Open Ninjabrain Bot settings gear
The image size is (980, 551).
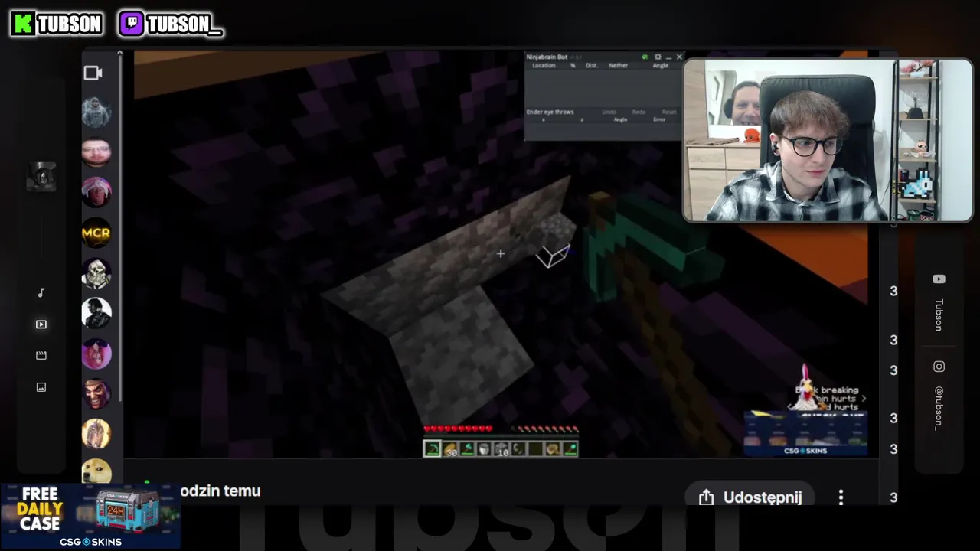[x=658, y=57]
